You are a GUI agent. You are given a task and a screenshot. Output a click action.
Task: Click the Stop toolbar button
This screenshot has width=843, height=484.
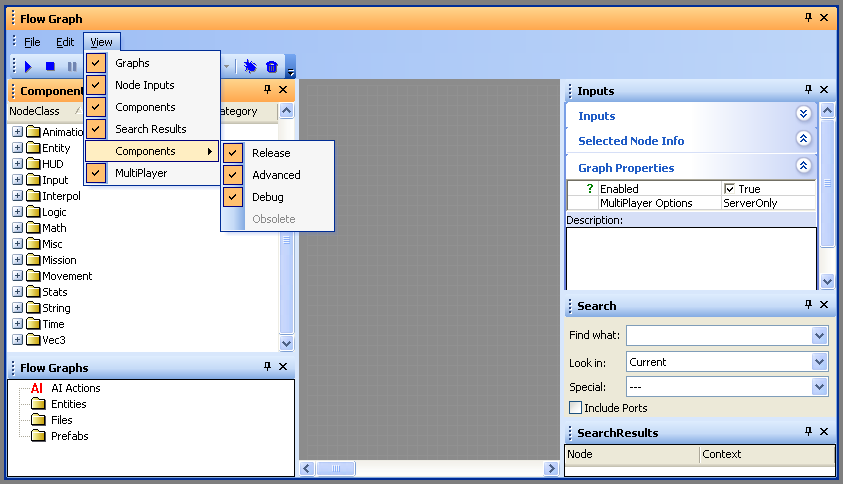pos(50,67)
